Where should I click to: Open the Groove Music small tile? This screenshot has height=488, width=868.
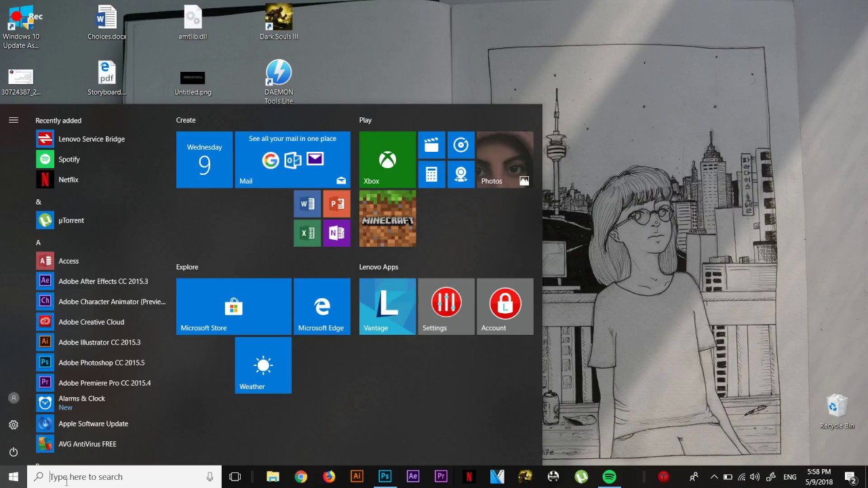tap(461, 145)
